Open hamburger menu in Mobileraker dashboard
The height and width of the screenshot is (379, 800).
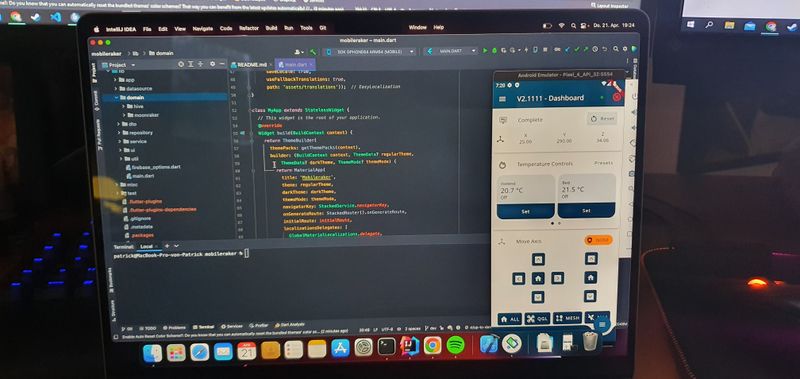click(502, 99)
